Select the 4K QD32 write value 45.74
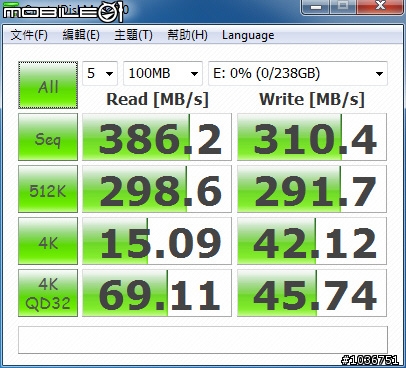The height and width of the screenshot is (368, 406). (312, 293)
